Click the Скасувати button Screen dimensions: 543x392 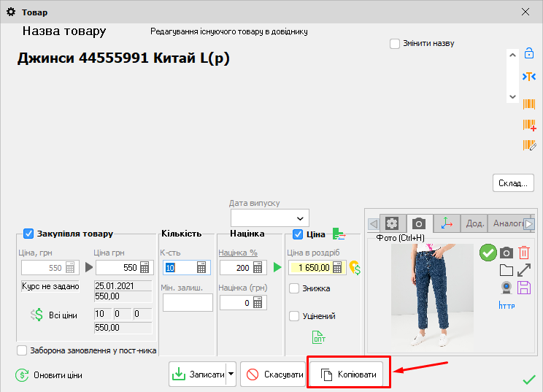(x=274, y=375)
